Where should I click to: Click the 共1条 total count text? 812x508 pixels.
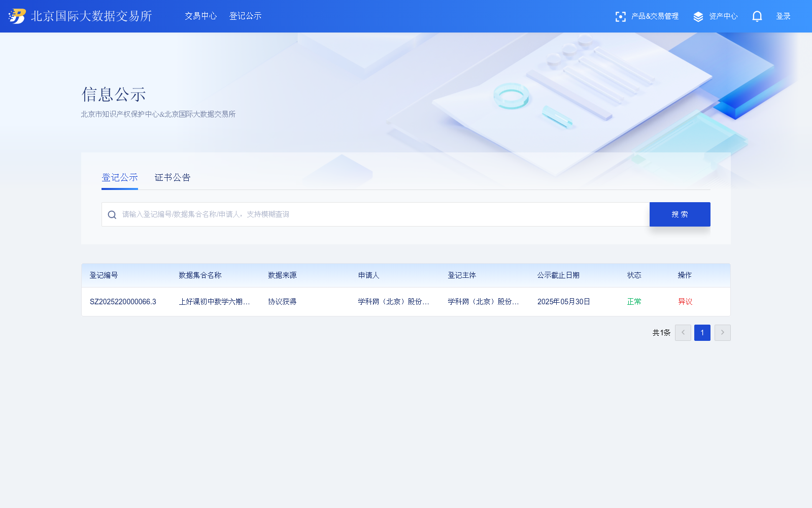tap(661, 333)
